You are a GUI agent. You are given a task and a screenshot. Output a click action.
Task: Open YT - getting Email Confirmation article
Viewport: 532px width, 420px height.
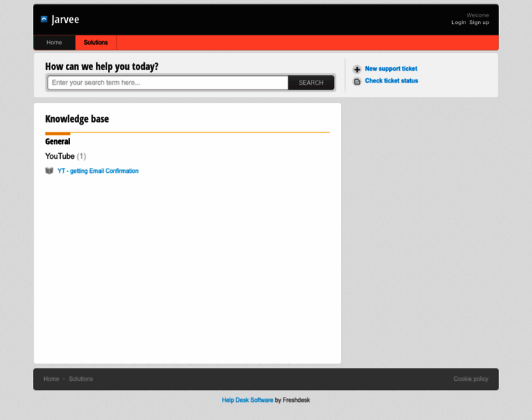(x=98, y=171)
